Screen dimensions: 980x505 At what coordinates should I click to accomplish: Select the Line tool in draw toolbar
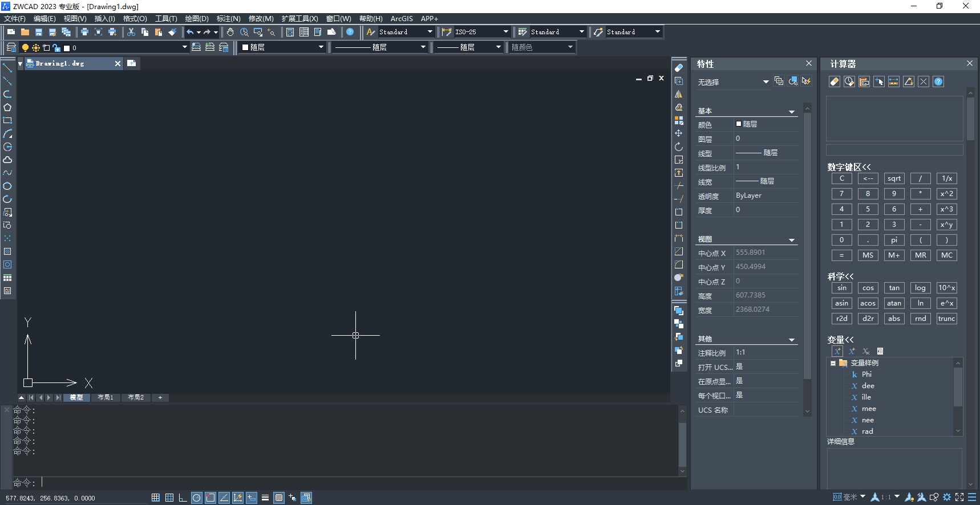pyautogui.click(x=7, y=68)
